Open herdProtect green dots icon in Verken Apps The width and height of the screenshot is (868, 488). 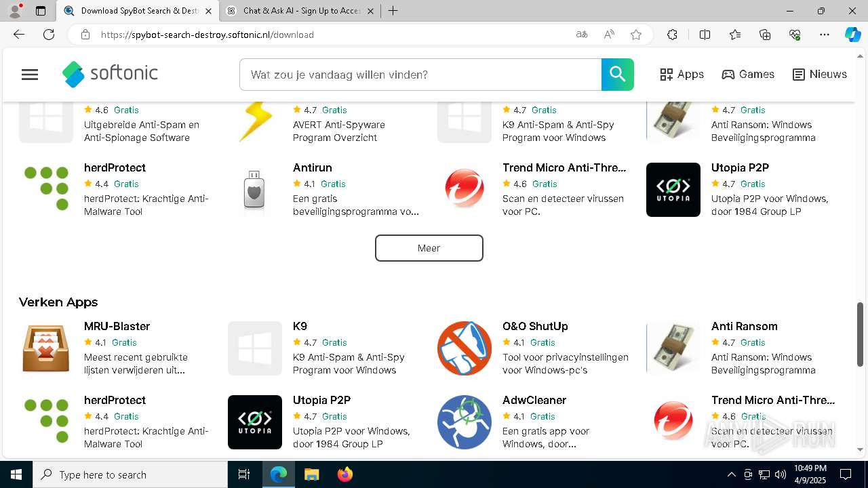click(46, 422)
